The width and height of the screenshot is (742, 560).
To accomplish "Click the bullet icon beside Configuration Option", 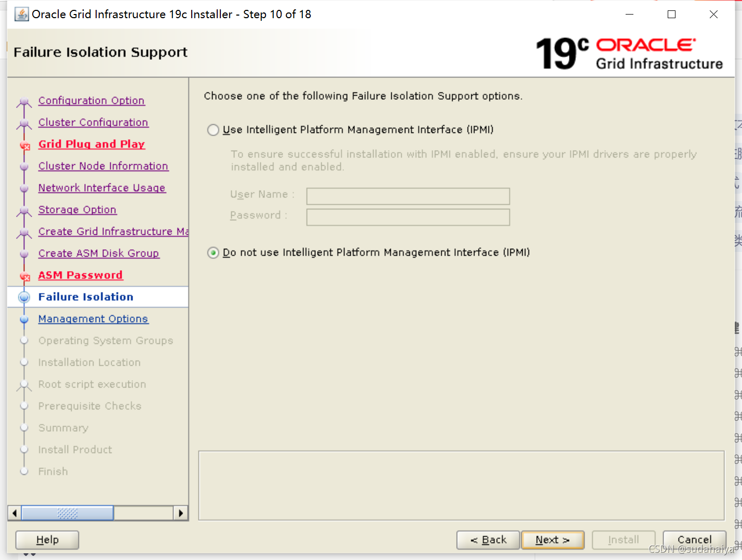I will 24,102.
